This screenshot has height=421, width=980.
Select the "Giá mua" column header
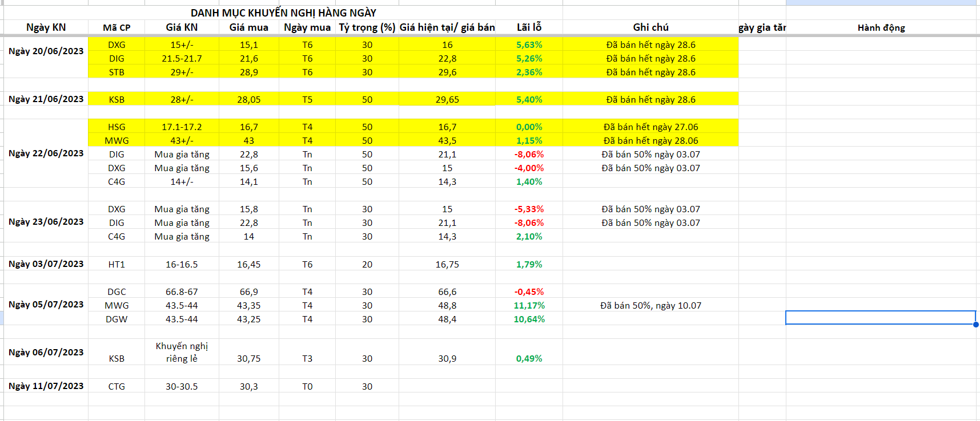point(249,27)
